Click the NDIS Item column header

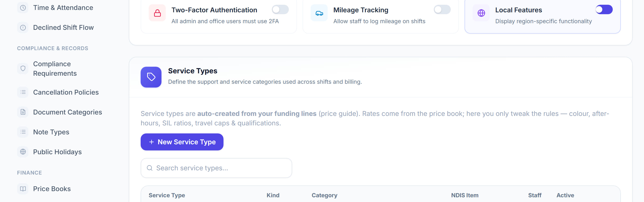point(465,195)
